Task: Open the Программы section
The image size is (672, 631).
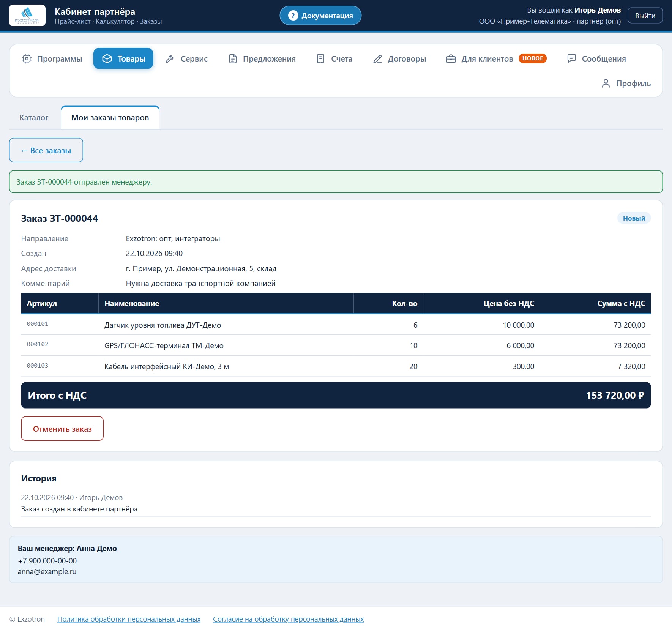Action: tap(52, 59)
